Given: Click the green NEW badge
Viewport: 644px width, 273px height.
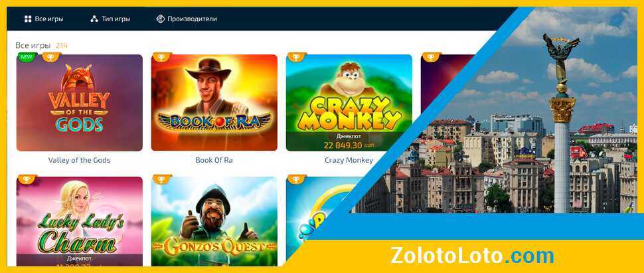Looking at the screenshot, I should point(27,57).
